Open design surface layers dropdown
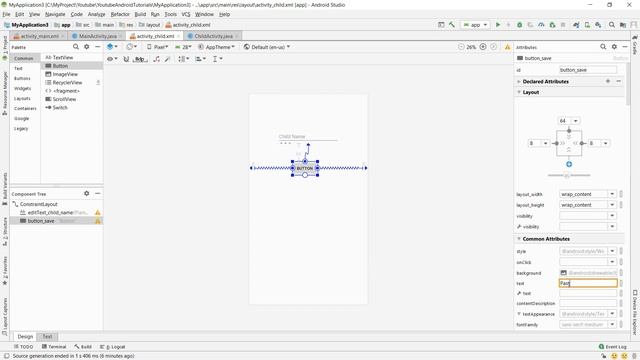 pos(112,47)
